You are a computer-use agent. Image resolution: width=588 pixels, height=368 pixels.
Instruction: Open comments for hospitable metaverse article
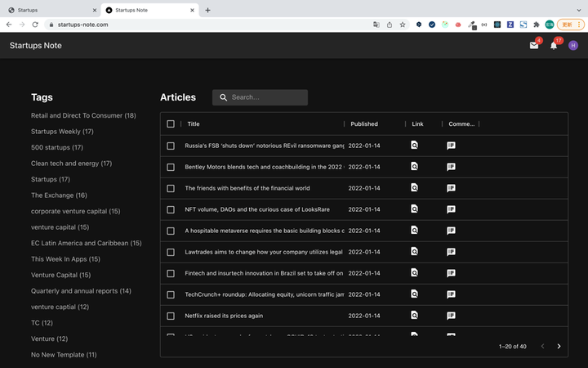coord(451,231)
